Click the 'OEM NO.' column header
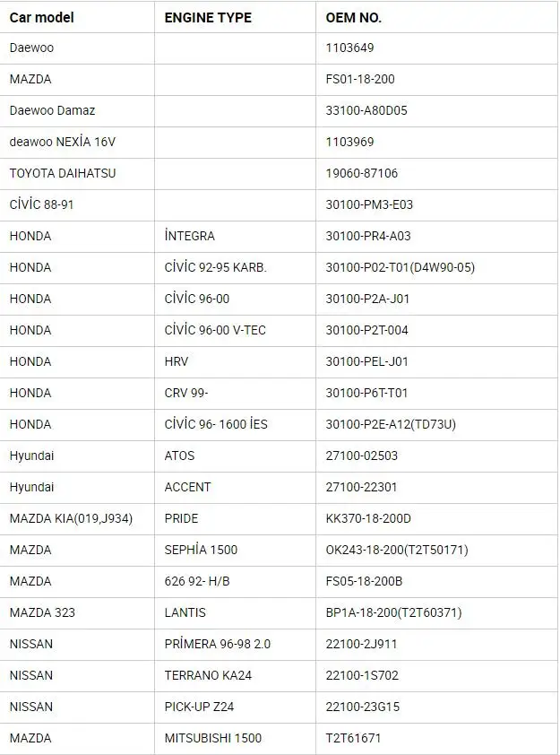This screenshot has height=755, width=560. 354,18
